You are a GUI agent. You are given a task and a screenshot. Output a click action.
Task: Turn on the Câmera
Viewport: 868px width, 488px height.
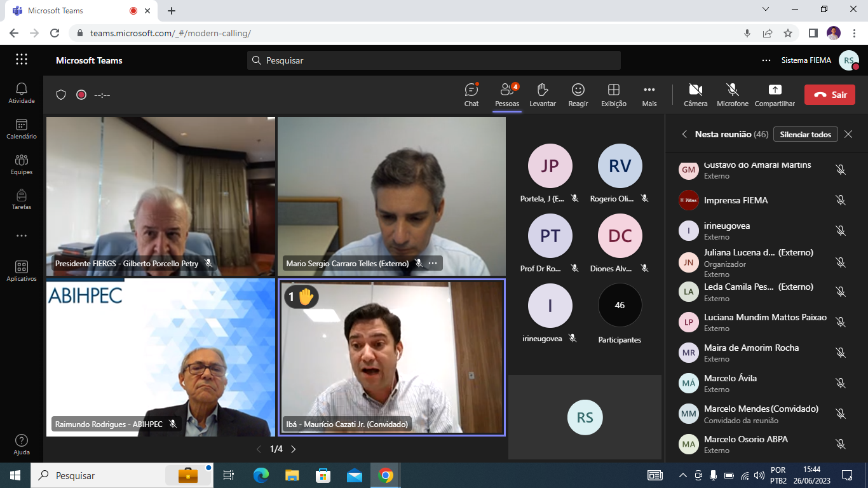coord(696,95)
